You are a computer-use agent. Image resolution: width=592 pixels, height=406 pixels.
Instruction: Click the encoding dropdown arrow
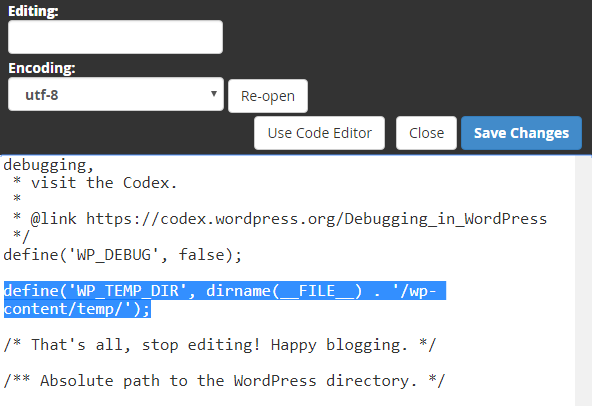[x=214, y=94]
